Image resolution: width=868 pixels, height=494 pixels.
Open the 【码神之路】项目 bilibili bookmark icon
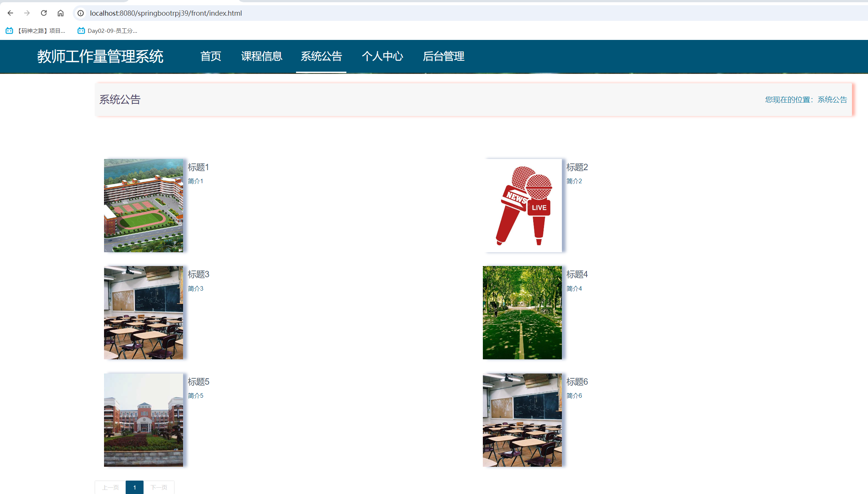(x=9, y=30)
